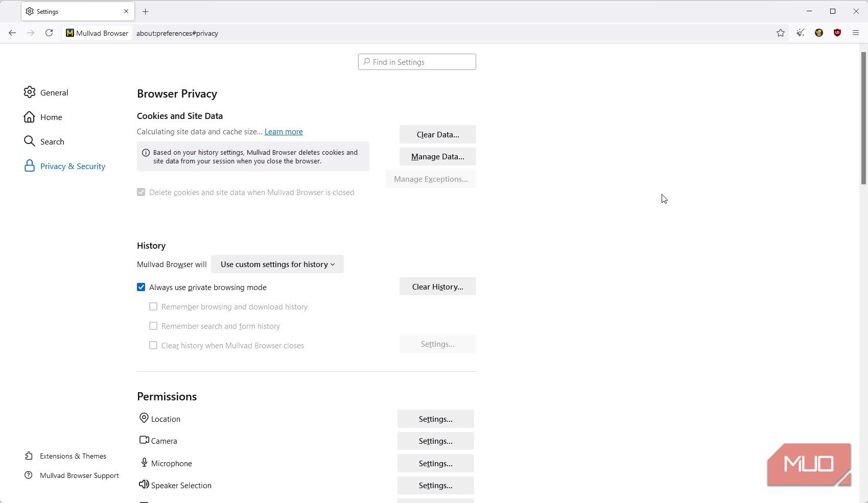
Task: Open history Settings button beside Clear history
Action: click(438, 344)
